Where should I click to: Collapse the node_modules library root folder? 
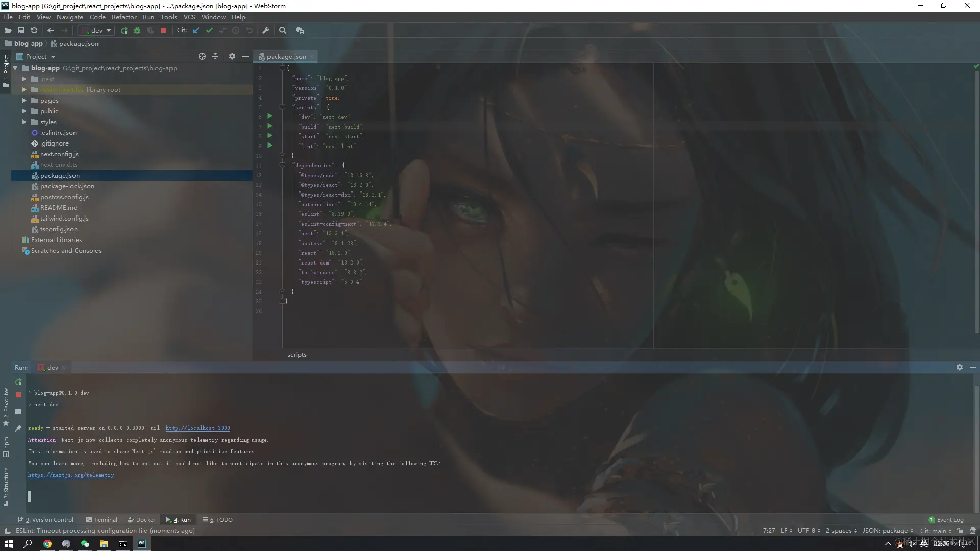23,89
